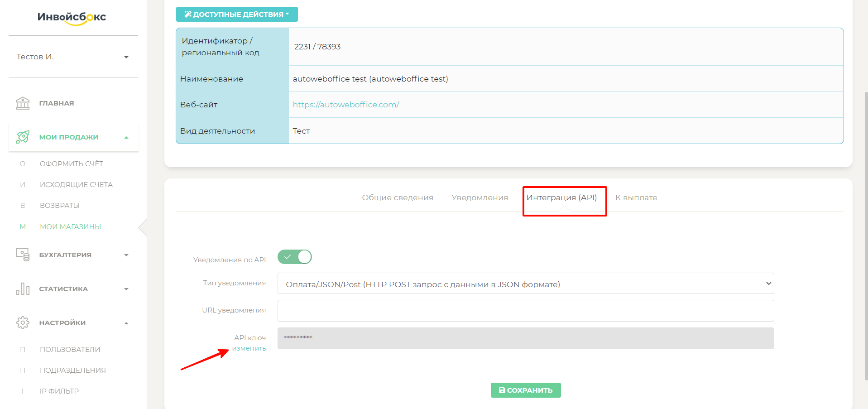Expand the Тестов И. user dropdown
Screen dimensions: 868x409
[x=126, y=57]
